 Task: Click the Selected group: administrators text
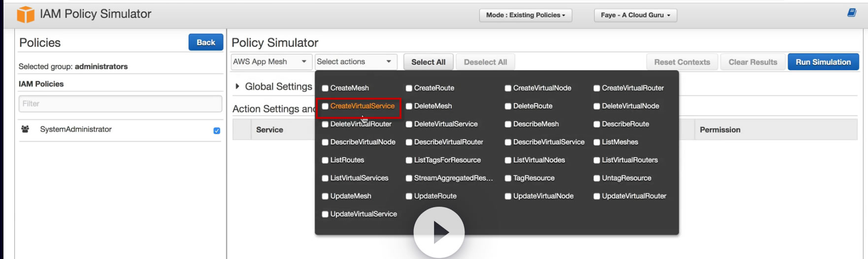point(73,67)
